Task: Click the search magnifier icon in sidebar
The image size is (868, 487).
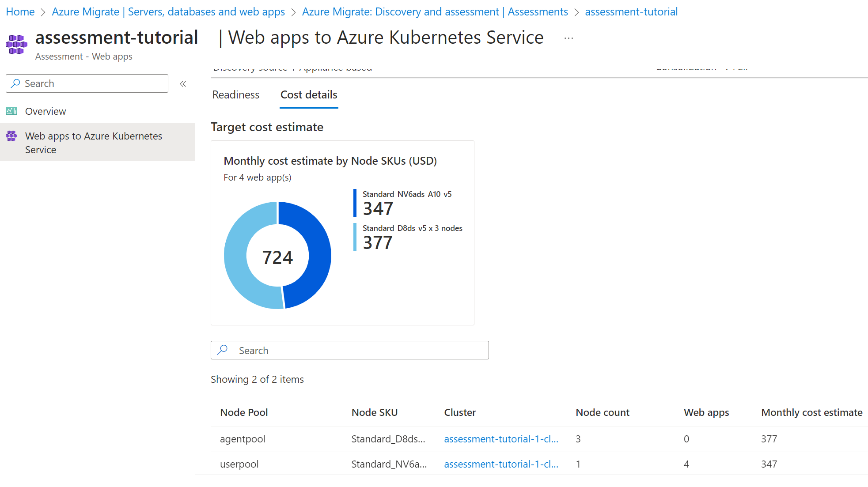Action: pyautogui.click(x=17, y=83)
